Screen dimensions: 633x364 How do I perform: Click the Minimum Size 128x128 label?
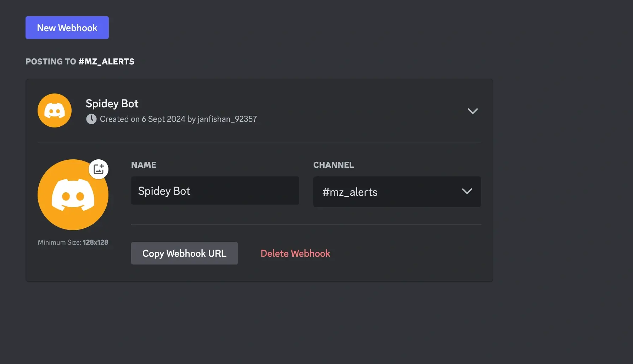point(73,242)
